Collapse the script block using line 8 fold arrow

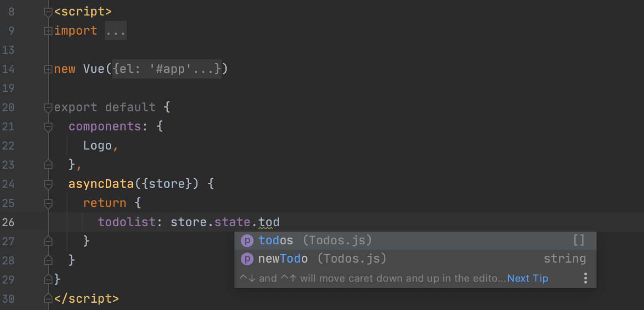point(48,11)
